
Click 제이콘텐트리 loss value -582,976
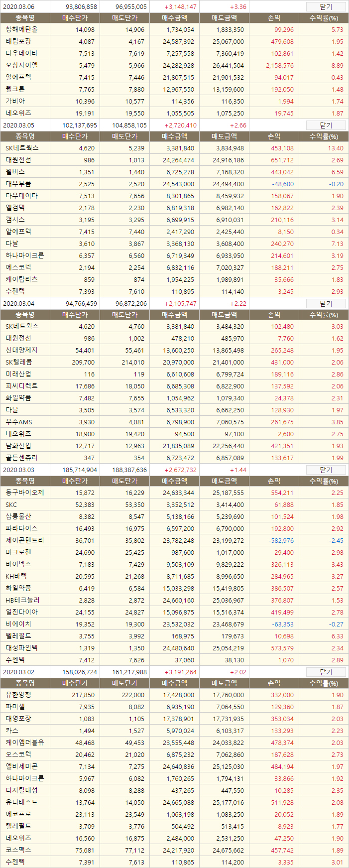point(281,541)
